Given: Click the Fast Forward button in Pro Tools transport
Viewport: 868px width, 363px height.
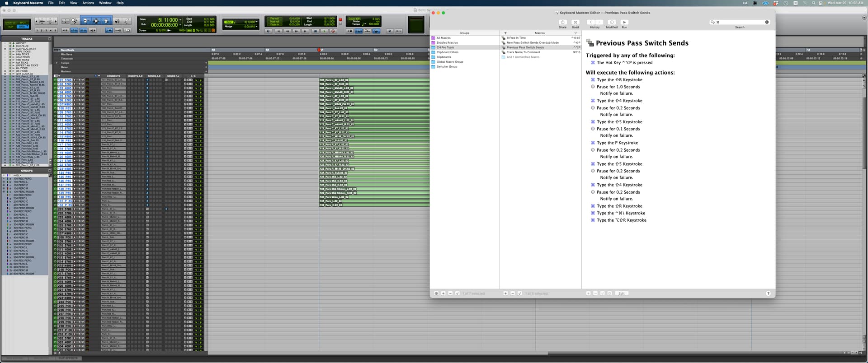Looking at the screenshot, I should click(x=297, y=31).
